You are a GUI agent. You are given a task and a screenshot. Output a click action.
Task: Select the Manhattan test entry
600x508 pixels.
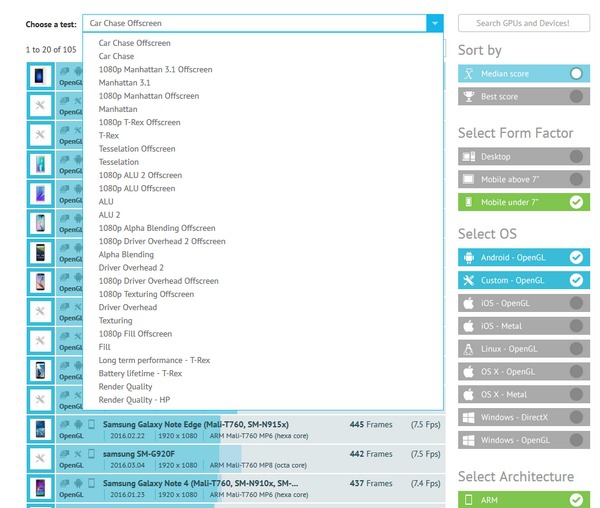(118, 109)
